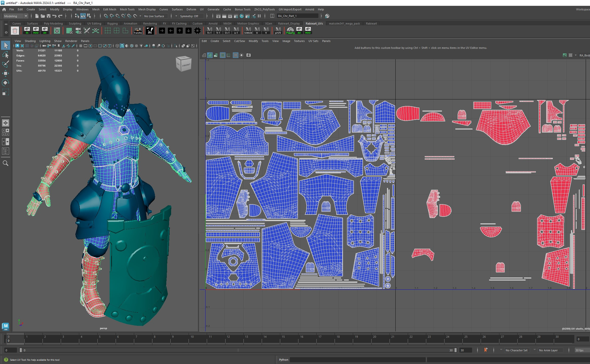
Task: Click the checker pattern shelf icon
Action: 57,31
